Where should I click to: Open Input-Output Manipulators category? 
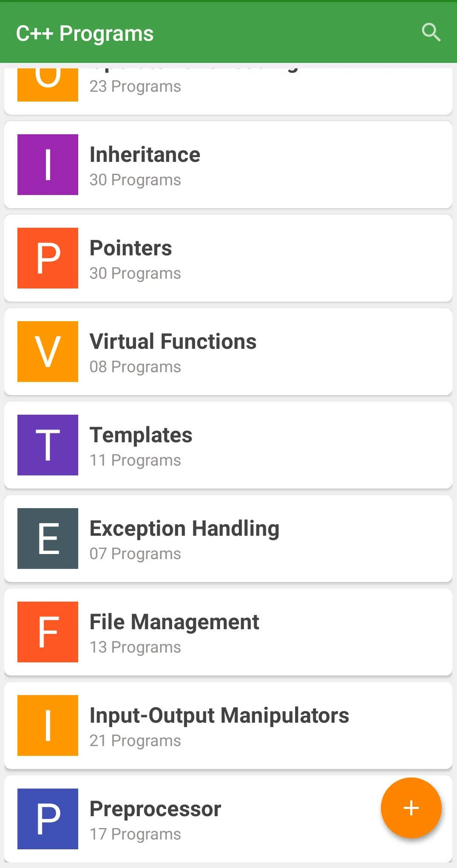pos(228,726)
